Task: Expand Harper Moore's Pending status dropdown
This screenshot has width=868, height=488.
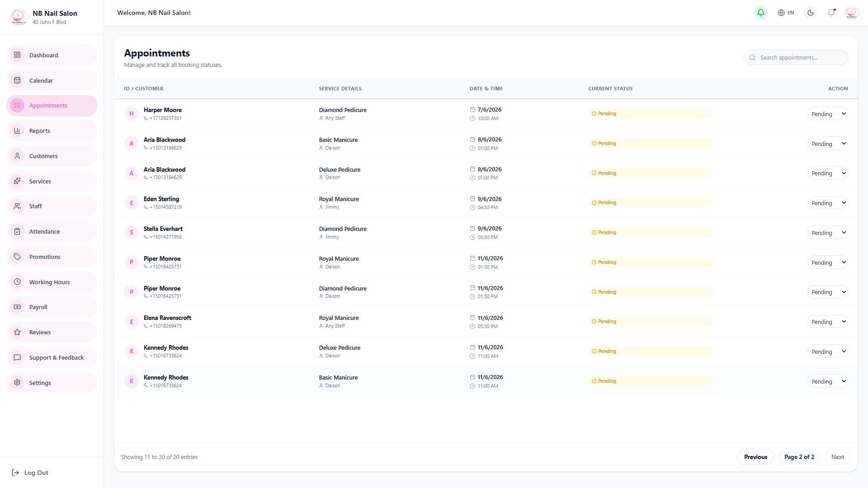Action: pyautogui.click(x=827, y=114)
